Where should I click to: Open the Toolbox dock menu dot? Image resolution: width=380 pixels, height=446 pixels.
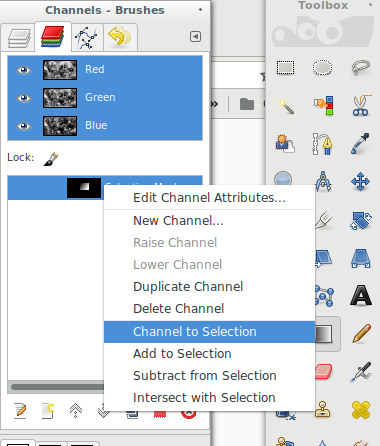(x=370, y=5)
